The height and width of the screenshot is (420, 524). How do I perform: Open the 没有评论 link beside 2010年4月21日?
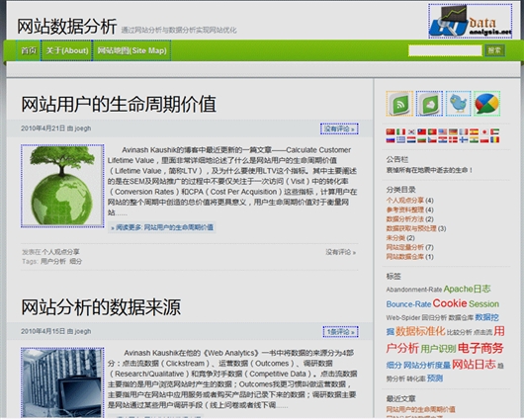click(x=339, y=128)
